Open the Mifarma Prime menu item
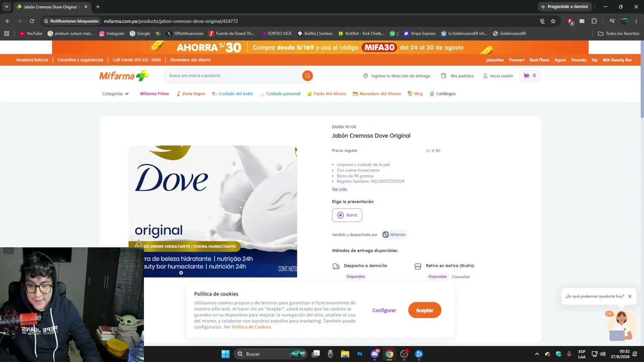This screenshot has height=362, width=644. tap(154, 94)
